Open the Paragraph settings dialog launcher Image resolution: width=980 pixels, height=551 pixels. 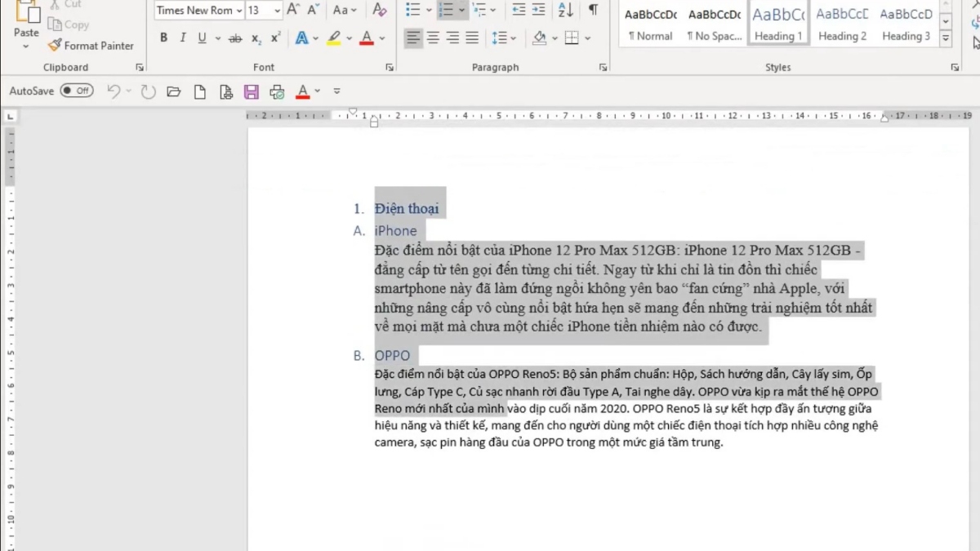[x=603, y=67]
